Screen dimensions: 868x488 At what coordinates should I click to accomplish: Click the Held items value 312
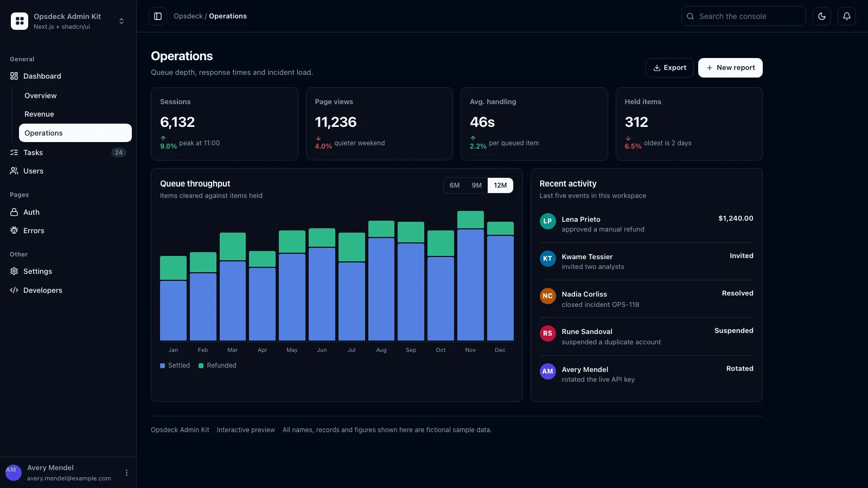click(x=636, y=122)
